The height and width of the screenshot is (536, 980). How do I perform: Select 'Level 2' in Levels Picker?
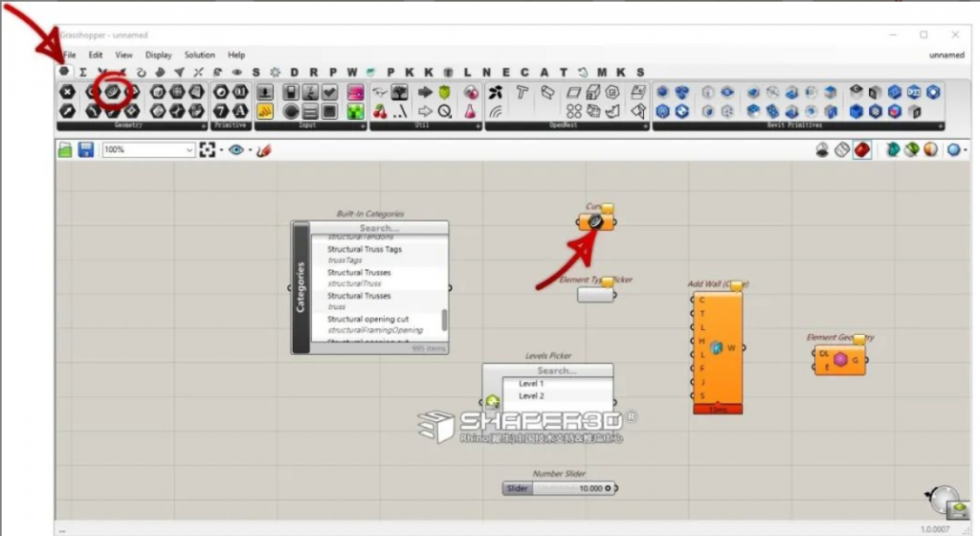[x=531, y=396]
